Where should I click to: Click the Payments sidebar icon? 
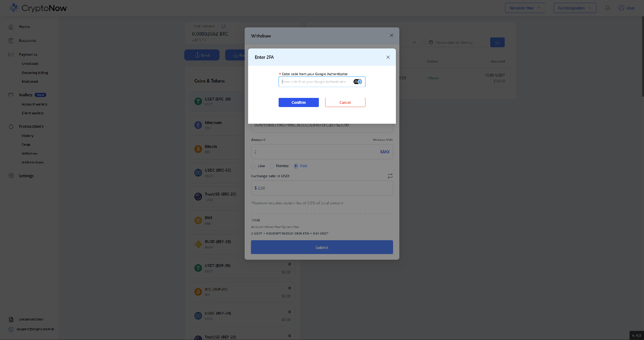coord(11,54)
